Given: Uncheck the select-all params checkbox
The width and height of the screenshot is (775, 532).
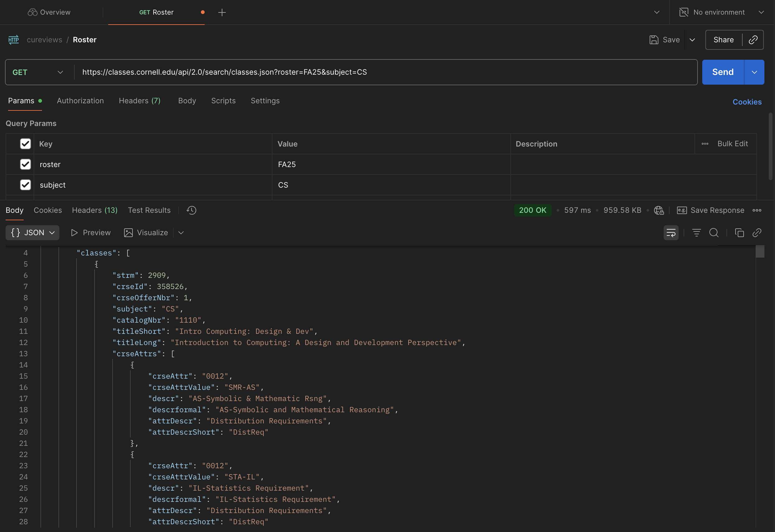Looking at the screenshot, I should 25,144.
